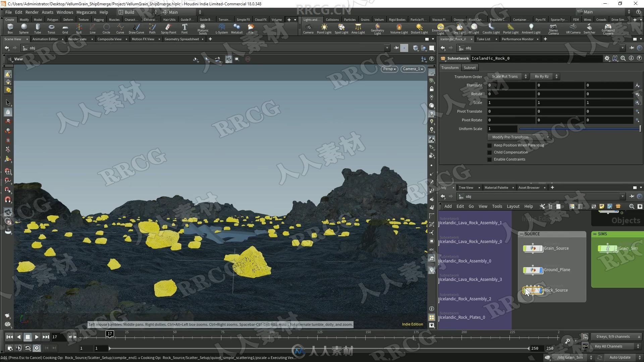The height and width of the screenshot is (362, 644).
Task: Open the Modify Pre-Transform dropdown
Action: [x=519, y=137]
